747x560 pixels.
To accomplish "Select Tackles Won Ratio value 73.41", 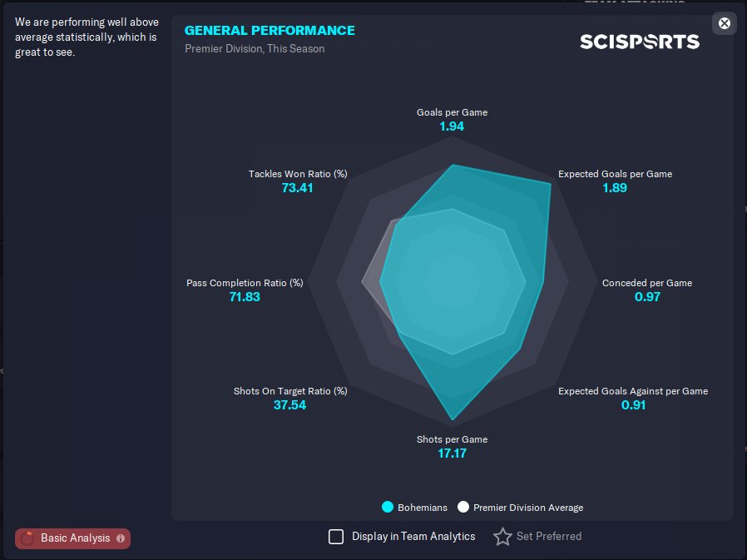I will [297, 188].
